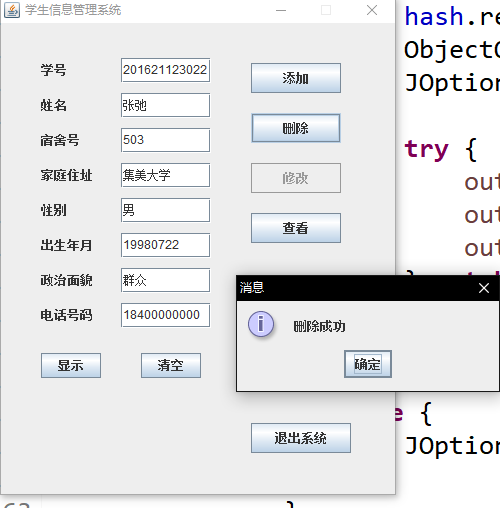Click the 出生年月 label
Screen dimensions: 500x508
point(66,245)
